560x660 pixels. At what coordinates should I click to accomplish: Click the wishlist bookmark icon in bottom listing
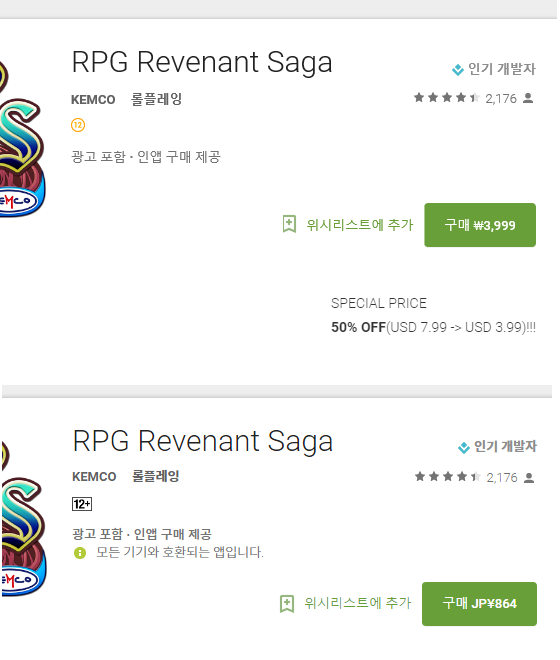[x=287, y=604]
